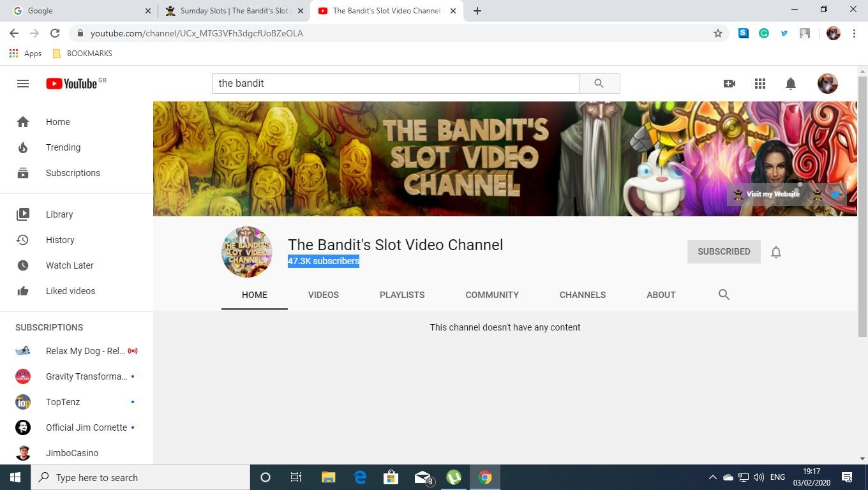This screenshot has width=868, height=490.
Task: Switch to the Sumday Slots tab
Action: coord(233,11)
